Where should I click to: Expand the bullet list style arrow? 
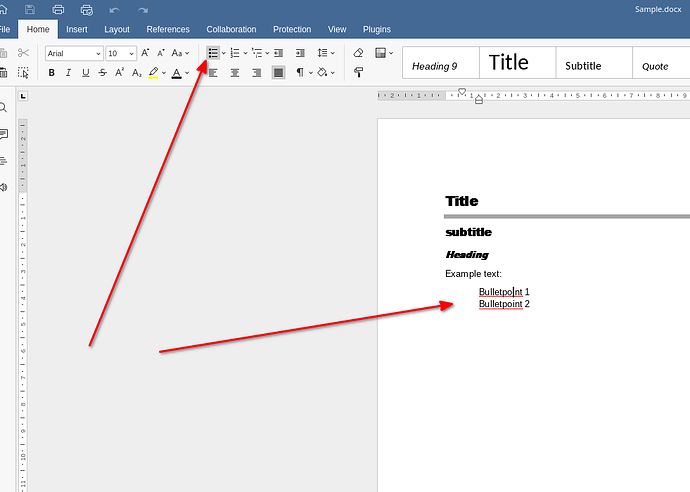224,53
